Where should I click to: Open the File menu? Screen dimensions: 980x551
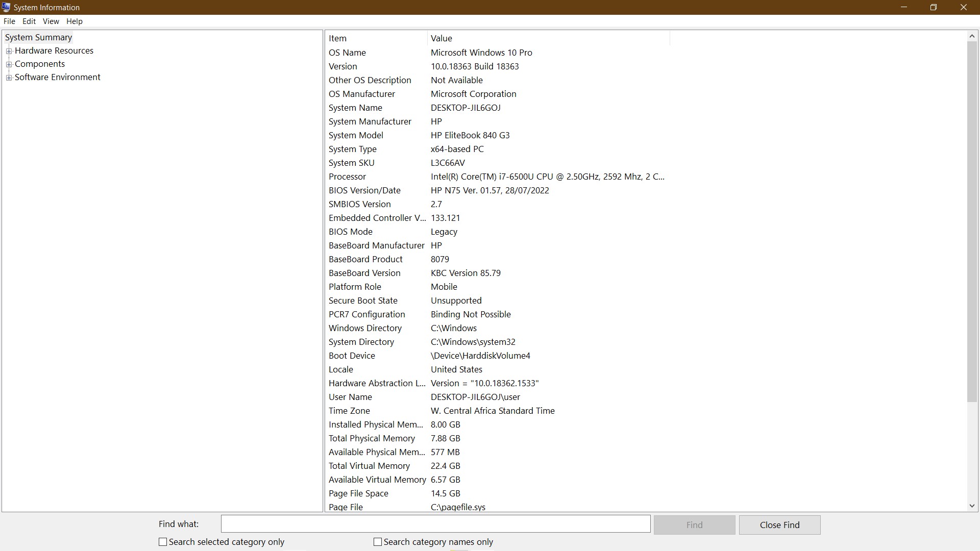click(9, 21)
